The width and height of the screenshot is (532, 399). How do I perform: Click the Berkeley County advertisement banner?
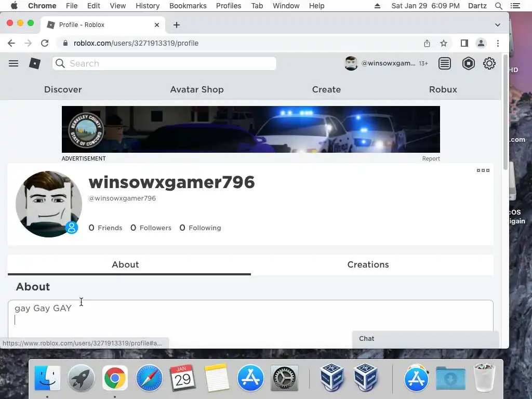pyautogui.click(x=251, y=129)
